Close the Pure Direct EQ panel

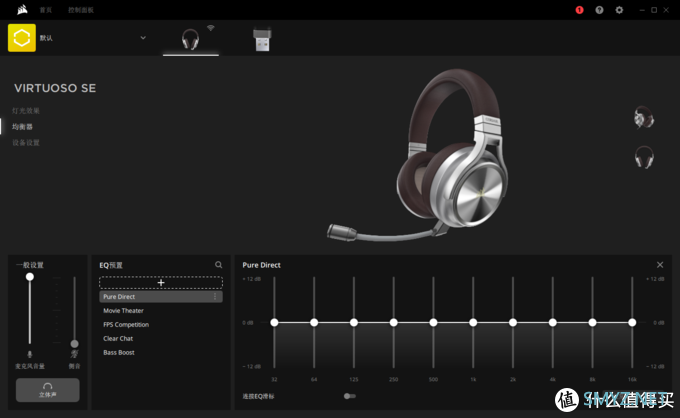click(x=660, y=265)
